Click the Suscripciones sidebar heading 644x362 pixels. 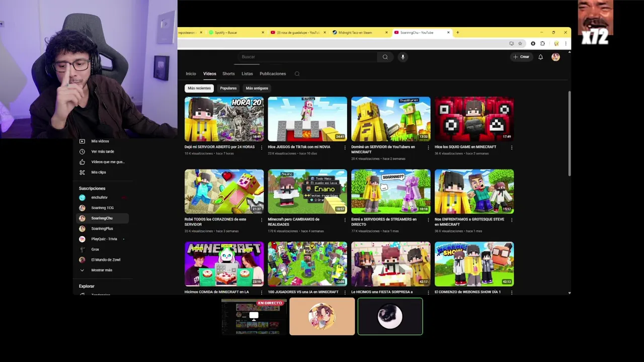[92, 189]
